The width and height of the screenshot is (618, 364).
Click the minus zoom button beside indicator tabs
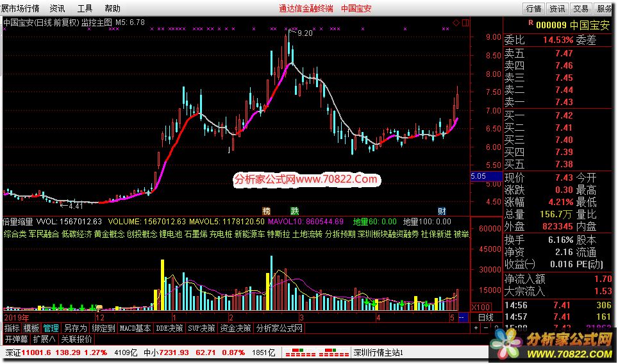(486, 327)
